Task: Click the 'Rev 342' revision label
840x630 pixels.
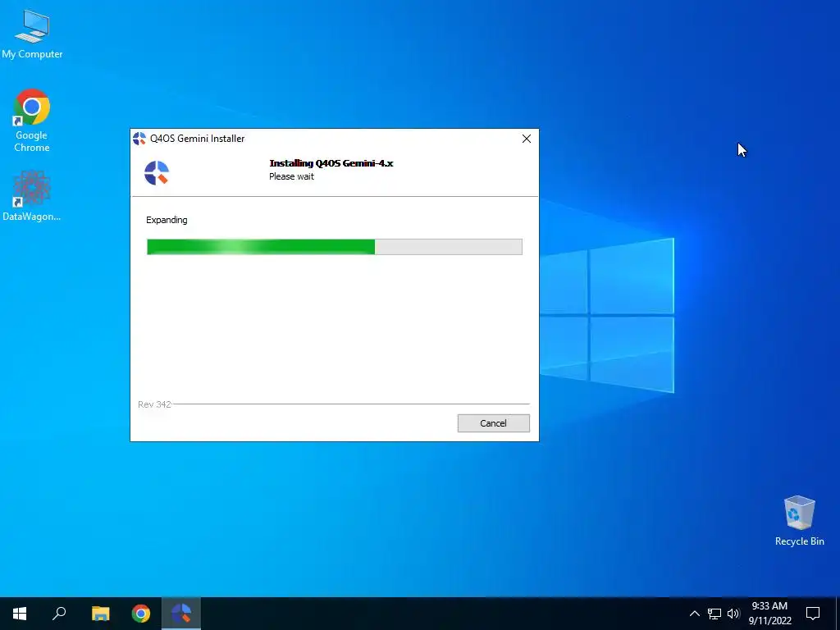Action: pos(154,404)
